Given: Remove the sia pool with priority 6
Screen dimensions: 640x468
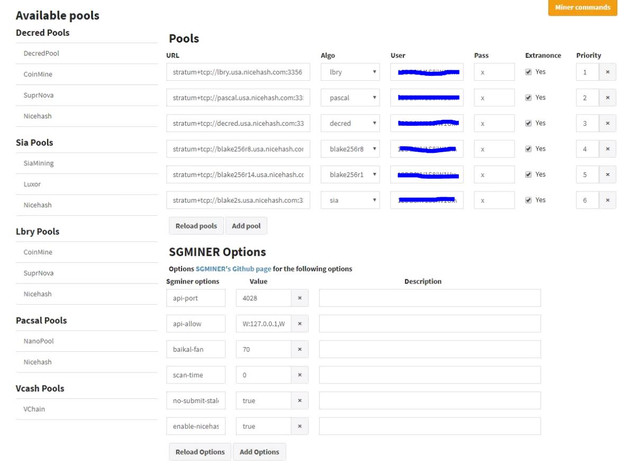Looking at the screenshot, I should (607, 200).
